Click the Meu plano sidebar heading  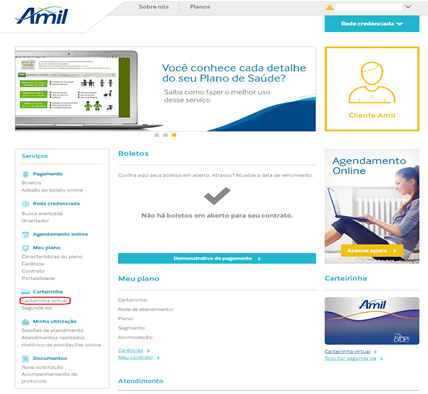click(46, 248)
